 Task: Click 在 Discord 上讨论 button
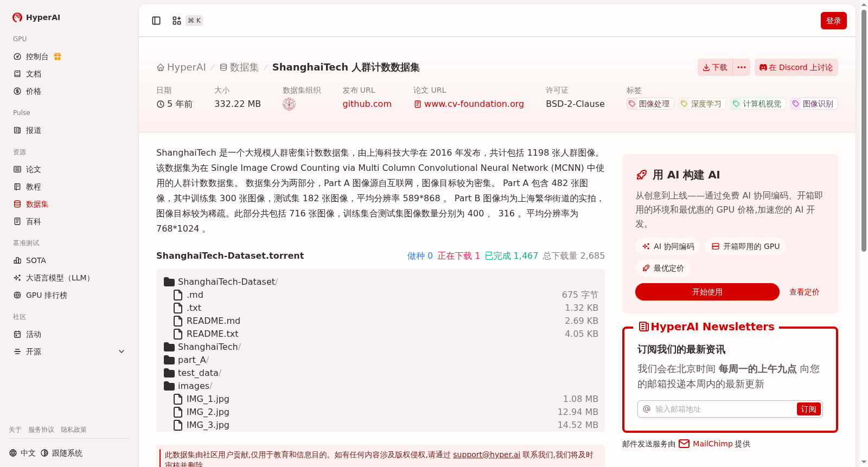796,67
